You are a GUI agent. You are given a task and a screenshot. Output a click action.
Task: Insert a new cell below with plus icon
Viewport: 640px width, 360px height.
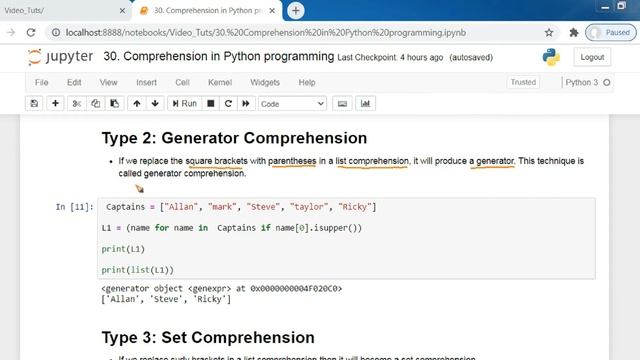[x=55, y=104]
